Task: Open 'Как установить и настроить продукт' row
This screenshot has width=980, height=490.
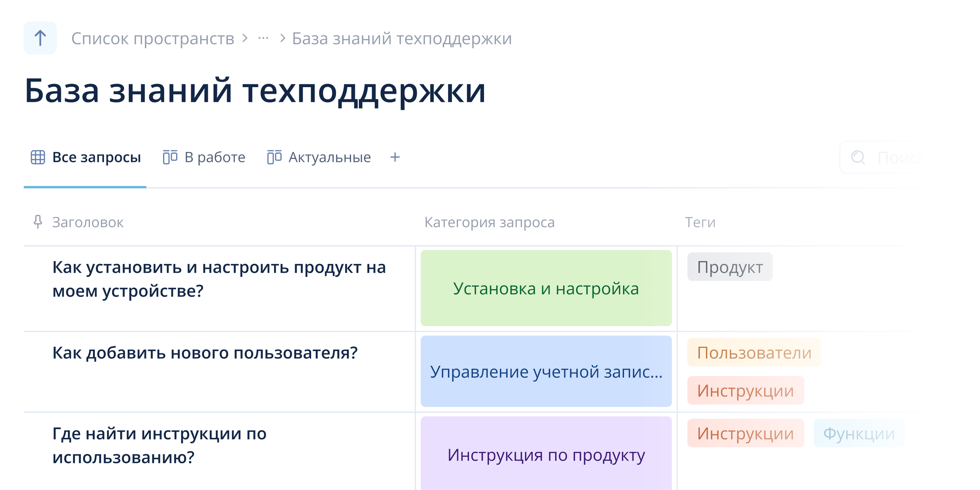Action: [x=219, y=279]
